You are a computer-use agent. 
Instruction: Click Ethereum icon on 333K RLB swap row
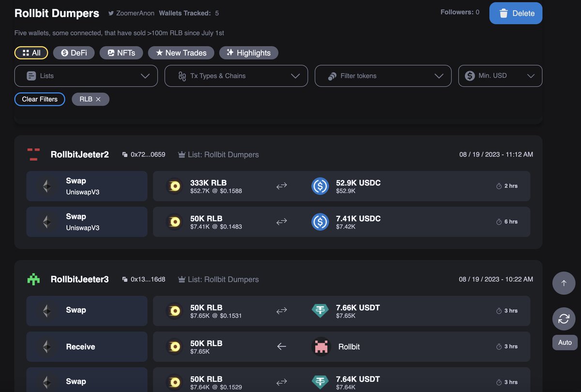coord(47,186)
